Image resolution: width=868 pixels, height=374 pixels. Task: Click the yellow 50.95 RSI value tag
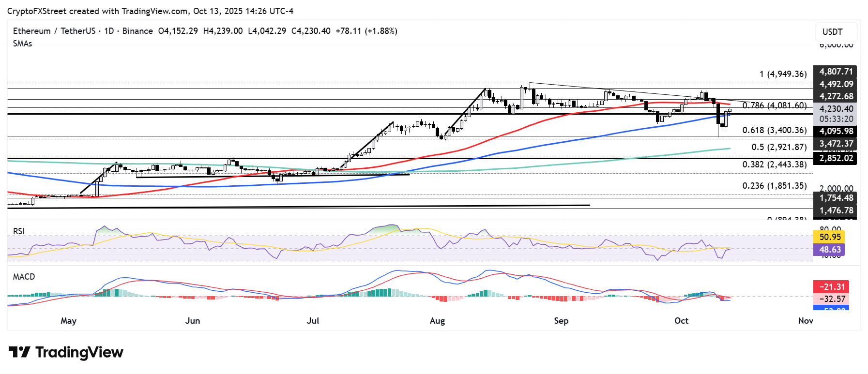[830, 237]
